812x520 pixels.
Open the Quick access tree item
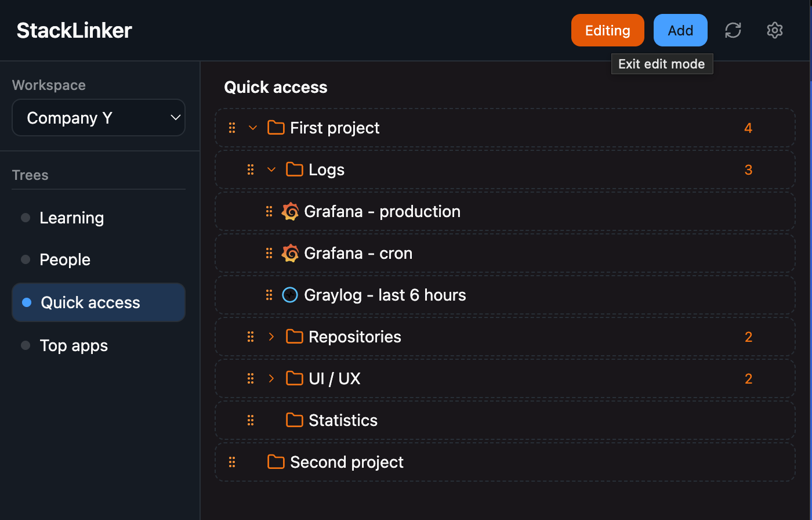pyautogui.click(x=90, y=302)
